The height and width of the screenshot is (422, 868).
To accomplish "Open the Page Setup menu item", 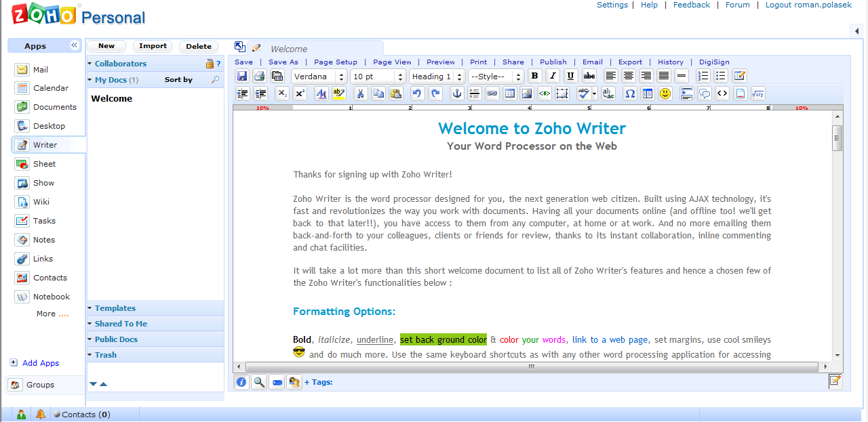I will coord(336,62).
